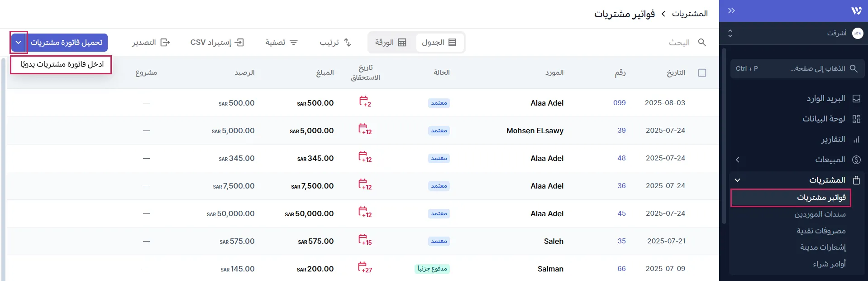The image size is (868, 281).
Task: Click the import CSV icon
Action: 239,42
